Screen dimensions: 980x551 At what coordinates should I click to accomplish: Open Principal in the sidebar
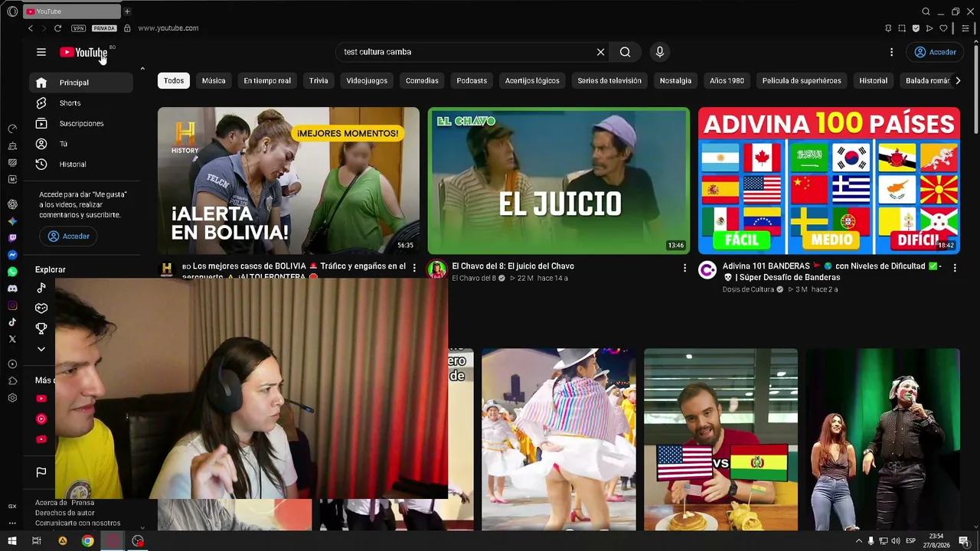point(81,83)
